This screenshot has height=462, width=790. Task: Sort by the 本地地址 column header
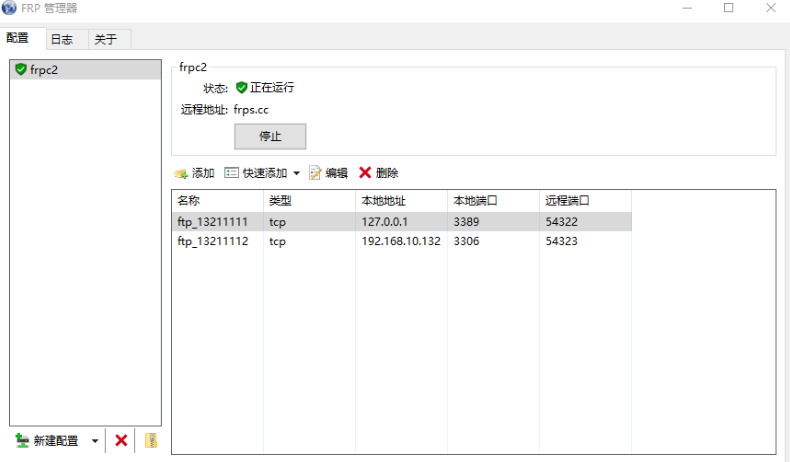tap(401, 201)
